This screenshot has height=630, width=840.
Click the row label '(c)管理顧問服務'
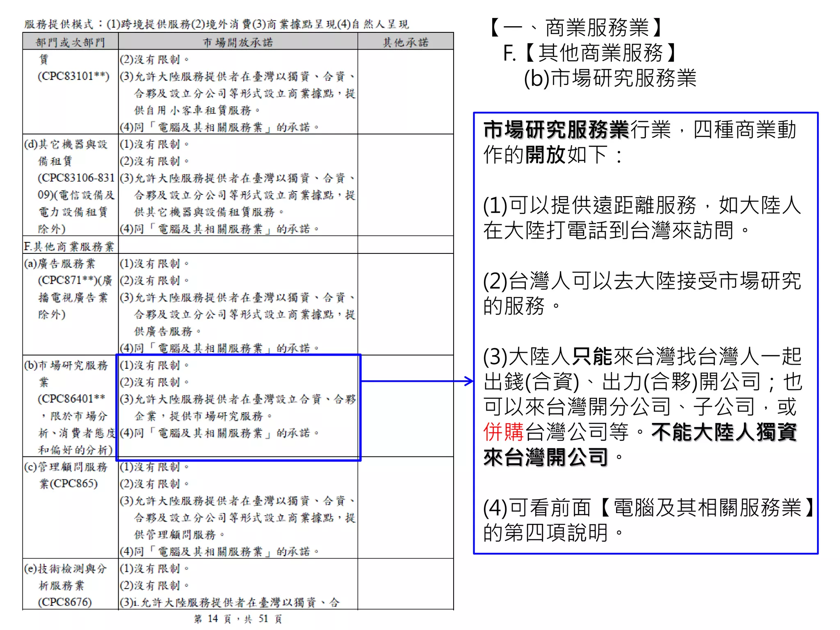pyautogui.click(x=66, y=467)
